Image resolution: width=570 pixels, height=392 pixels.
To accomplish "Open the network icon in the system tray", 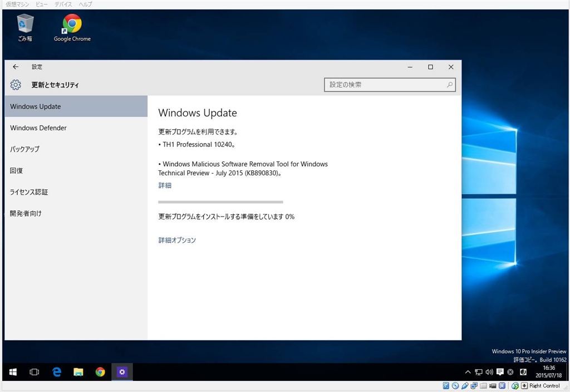I will (478, 372).
